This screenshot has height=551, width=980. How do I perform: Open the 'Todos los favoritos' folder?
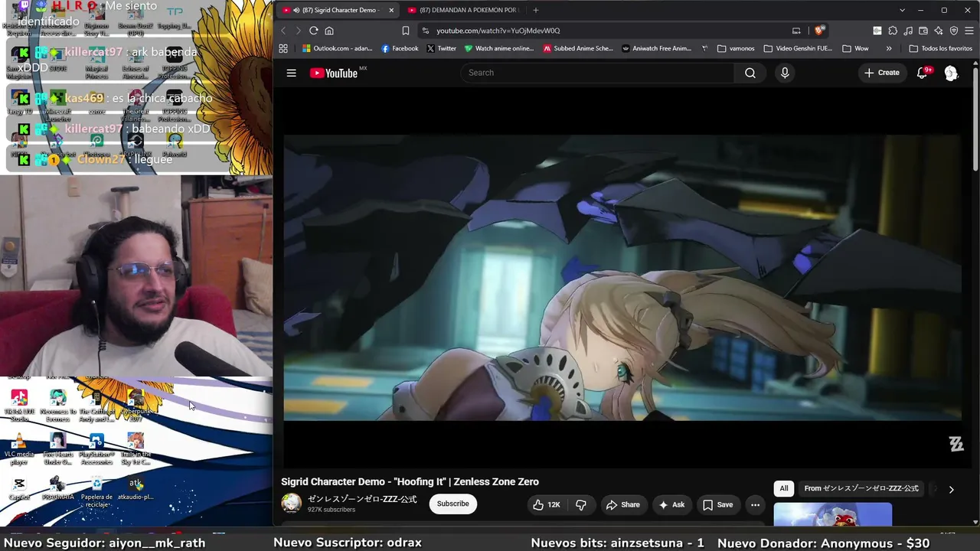(940, 48)
